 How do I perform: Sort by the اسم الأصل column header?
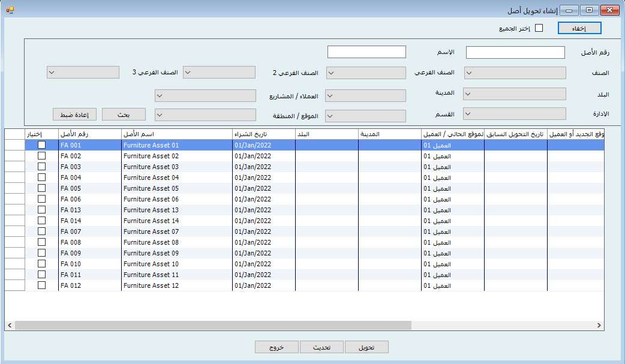click(x=176, y=134)
